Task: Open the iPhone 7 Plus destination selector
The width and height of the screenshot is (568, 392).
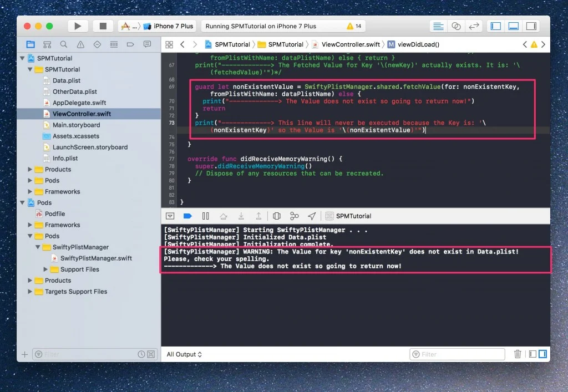Action: pyautogui.click(x=169, y=26)
